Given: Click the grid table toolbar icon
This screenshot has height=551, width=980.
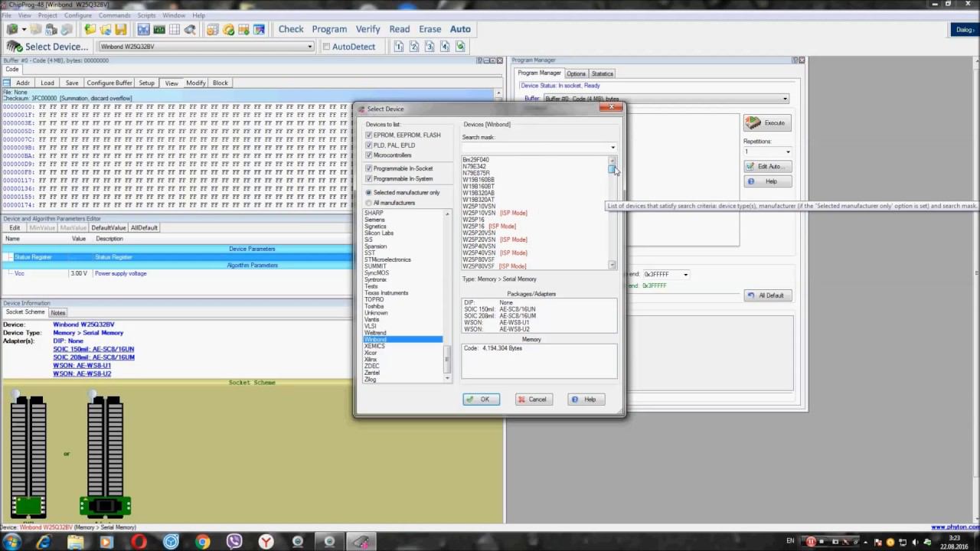Looking at the screenshot, I should pos(175,30).
